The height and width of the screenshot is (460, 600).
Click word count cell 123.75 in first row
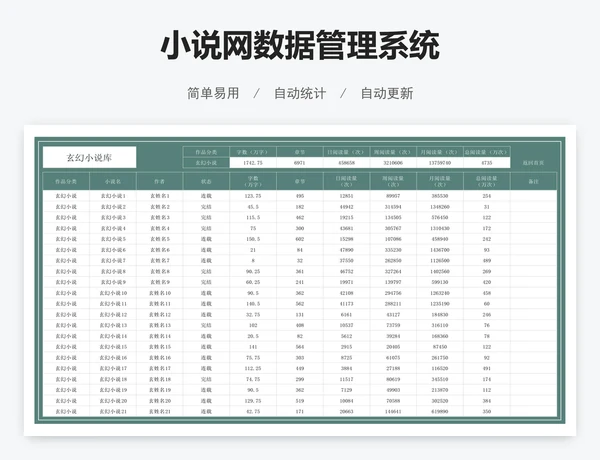(253, 196)
